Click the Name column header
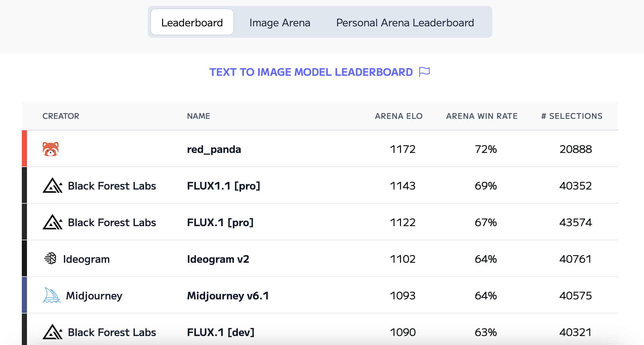The width and height of the screenshot is (644, 345). point(198,116)
